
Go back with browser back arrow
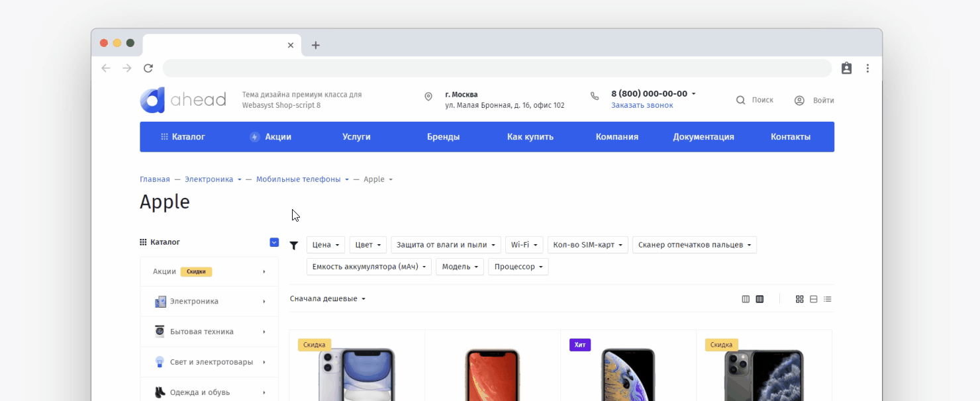pyautogui.click(x=106, y=68)
